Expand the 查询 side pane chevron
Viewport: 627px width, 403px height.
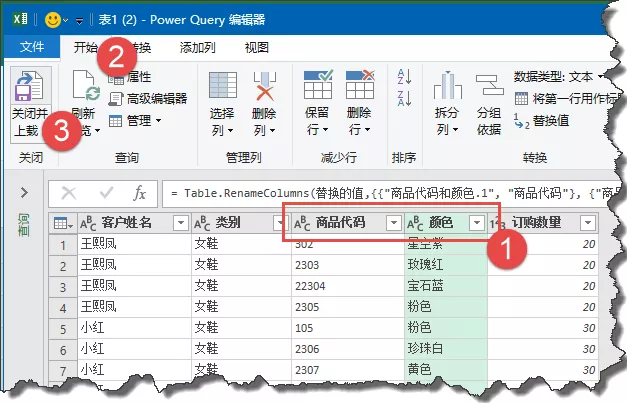pos(24,193)
